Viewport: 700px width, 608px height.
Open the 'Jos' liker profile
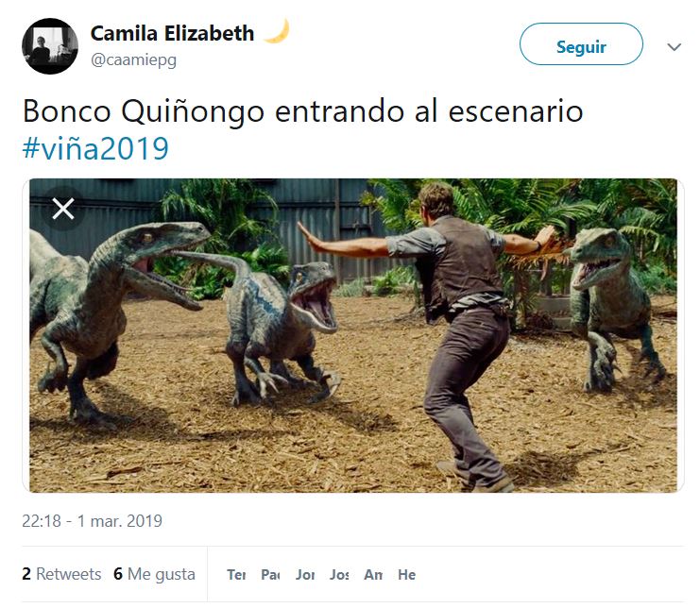(x=339, y=575)
